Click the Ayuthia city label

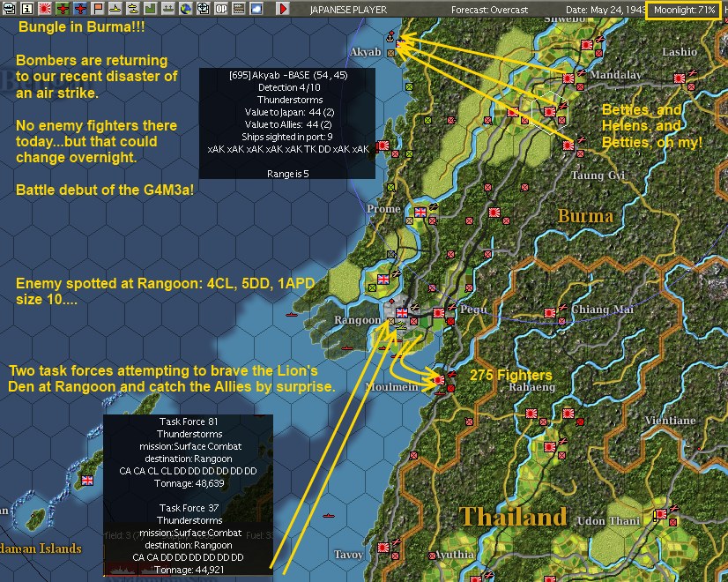(455, 555)
